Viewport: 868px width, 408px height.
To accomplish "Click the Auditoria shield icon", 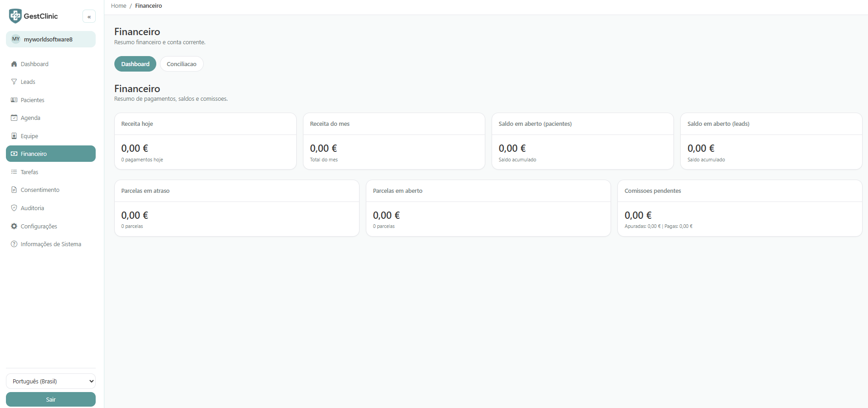I will click(x=14, y=208).
